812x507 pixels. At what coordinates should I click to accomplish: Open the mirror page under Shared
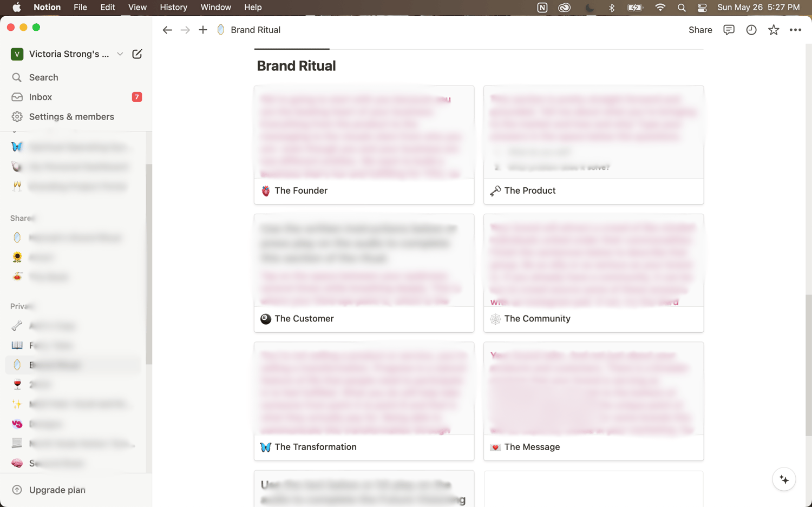point(73,238)
